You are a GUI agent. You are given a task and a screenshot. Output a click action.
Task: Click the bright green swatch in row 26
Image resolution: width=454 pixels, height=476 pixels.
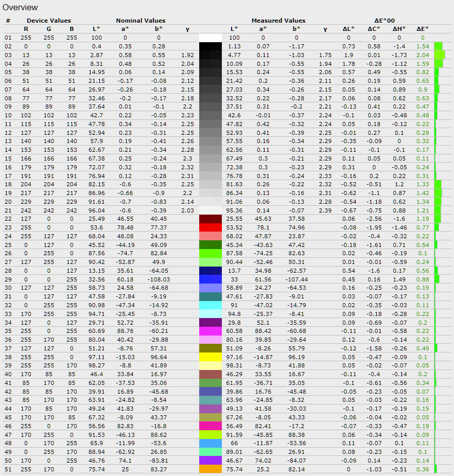click(x=211, y=253)
